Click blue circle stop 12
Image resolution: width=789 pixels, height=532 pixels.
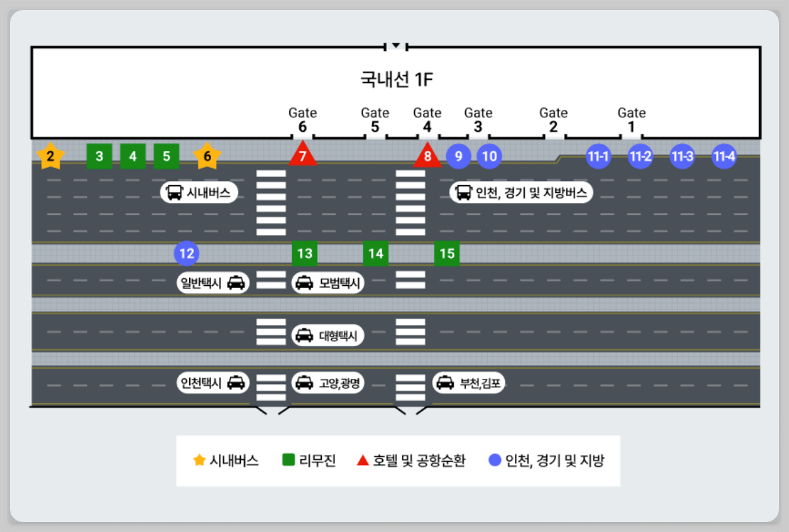(x=186, y=253)
